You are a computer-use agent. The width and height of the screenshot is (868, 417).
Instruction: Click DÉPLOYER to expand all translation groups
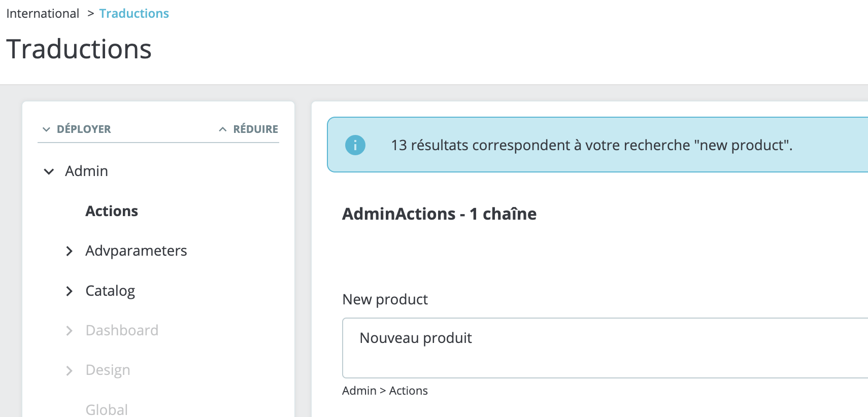click(83, 129)
